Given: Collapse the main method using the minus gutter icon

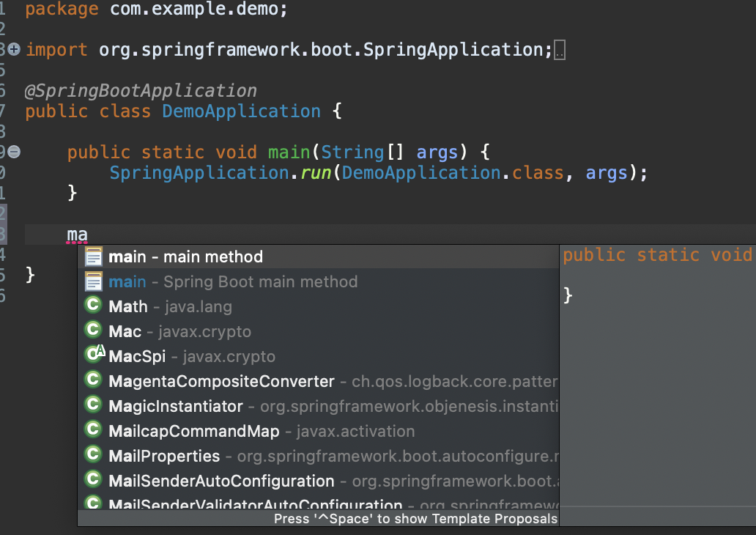Looking at the screenshot, I should click(x=13, y=152).
